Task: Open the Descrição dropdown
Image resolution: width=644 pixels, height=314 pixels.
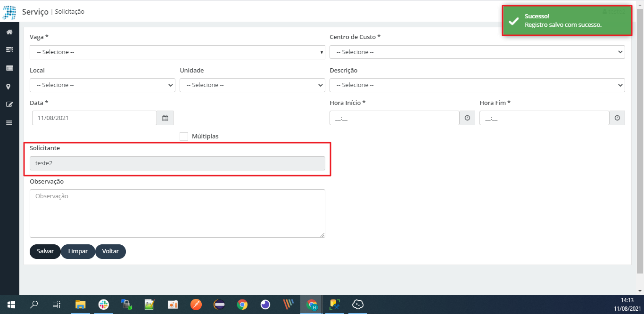Action: tap(477, 85)
